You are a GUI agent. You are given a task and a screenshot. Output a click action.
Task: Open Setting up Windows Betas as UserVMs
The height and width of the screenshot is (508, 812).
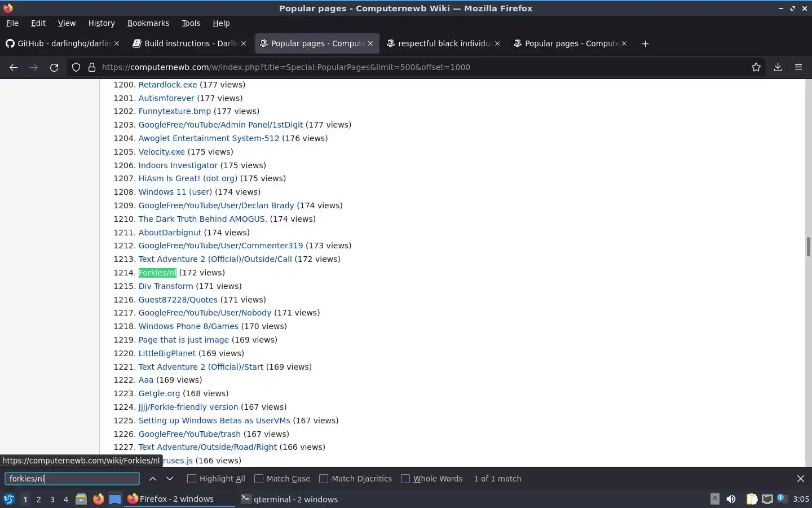[x=214, y=421]
